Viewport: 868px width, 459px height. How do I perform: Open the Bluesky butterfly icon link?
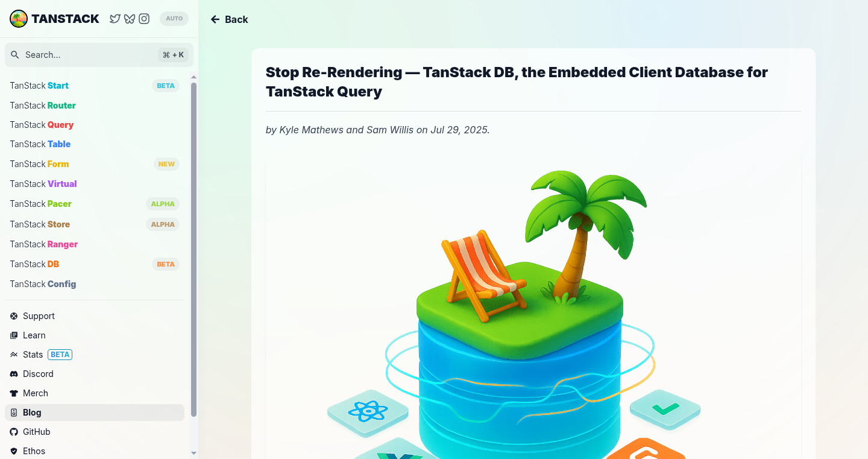129,19
